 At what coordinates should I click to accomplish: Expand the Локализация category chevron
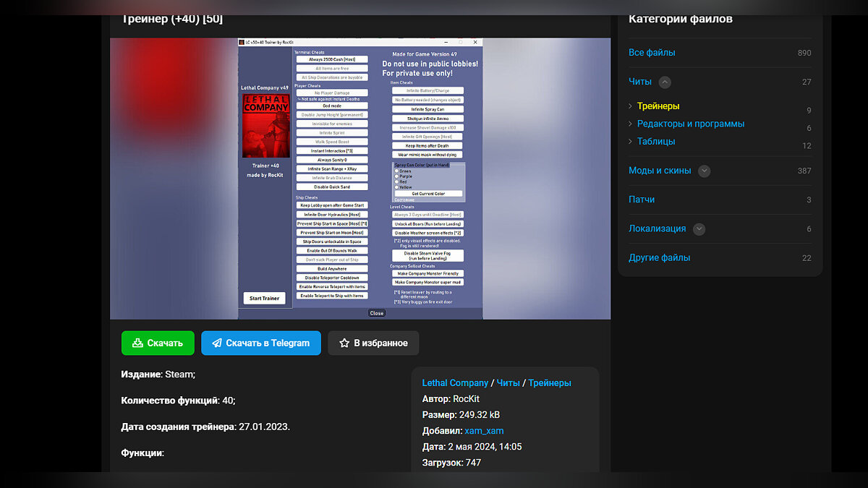(699, 229)
